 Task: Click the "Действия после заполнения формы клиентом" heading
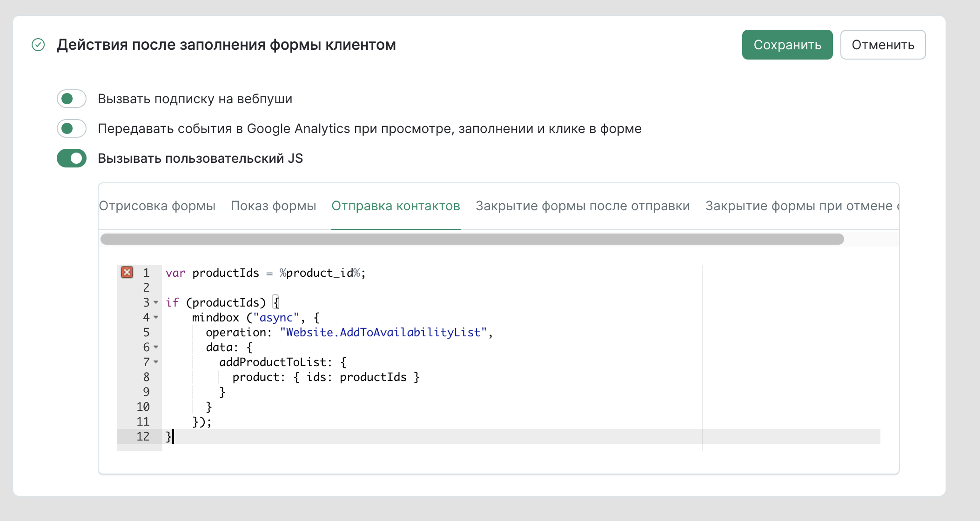(x=226, y=45)
